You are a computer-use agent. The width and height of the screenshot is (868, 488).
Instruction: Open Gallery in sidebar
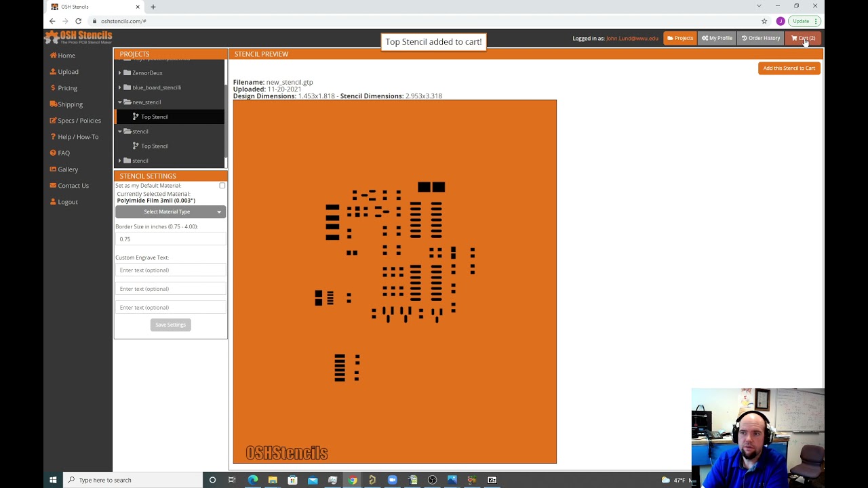point(64,169)
